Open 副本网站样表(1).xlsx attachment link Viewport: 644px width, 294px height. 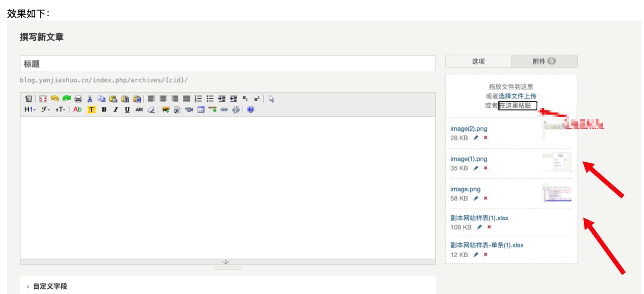(x=479, y=218)
